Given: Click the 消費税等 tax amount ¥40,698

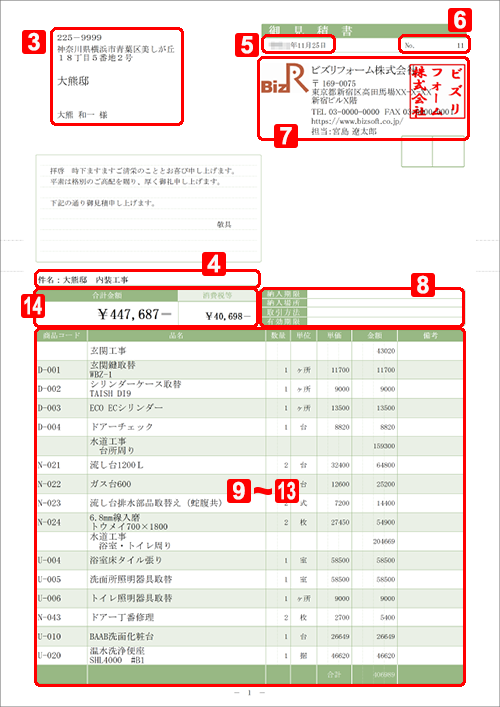Looking at the screenshot, I should click(228, 316).
